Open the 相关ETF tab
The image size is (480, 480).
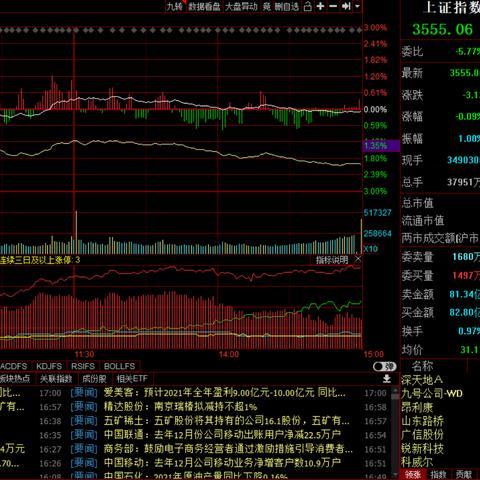tap(132, 379)
